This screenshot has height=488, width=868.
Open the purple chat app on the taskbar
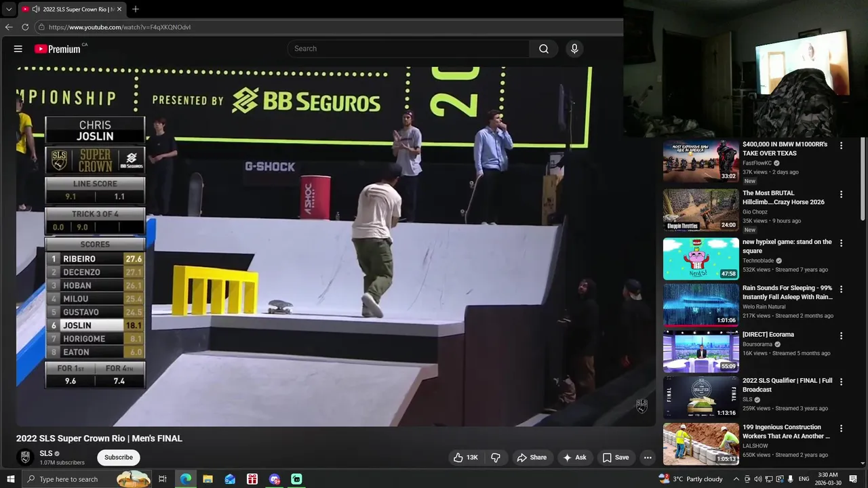(275, 479)
